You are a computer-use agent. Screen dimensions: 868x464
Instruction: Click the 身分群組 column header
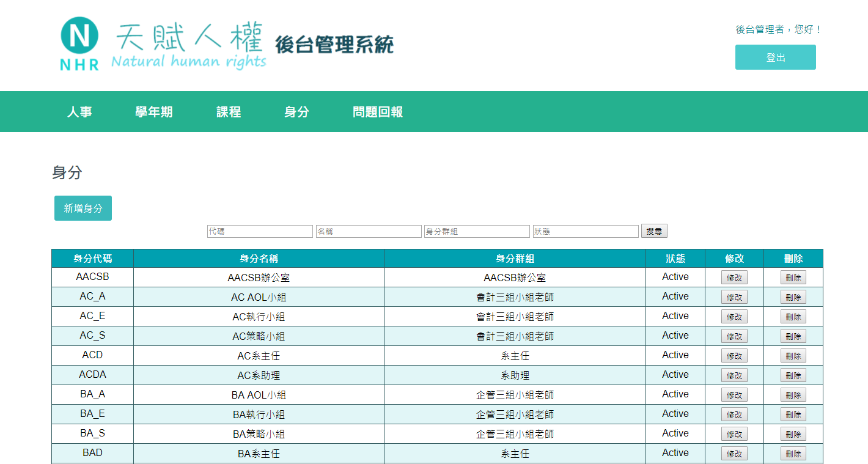pyautogui.click(x=515, y=259)
